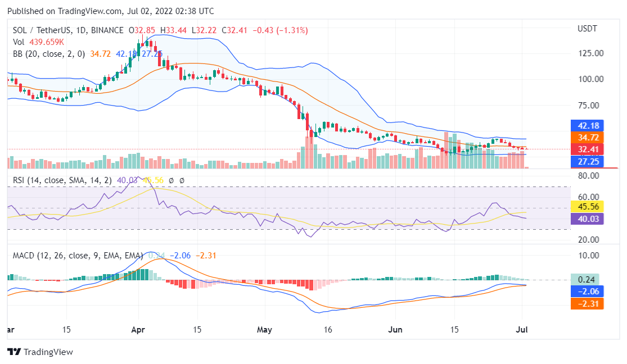
Task: Click the yellow 45.56 RSI average tag
Action: (587, 206)
